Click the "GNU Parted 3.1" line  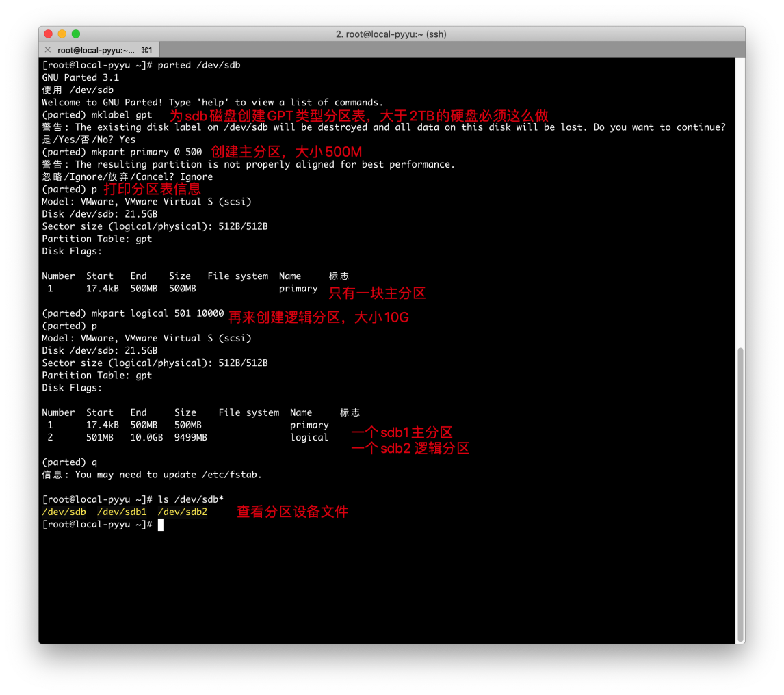[x=81, y=77]
